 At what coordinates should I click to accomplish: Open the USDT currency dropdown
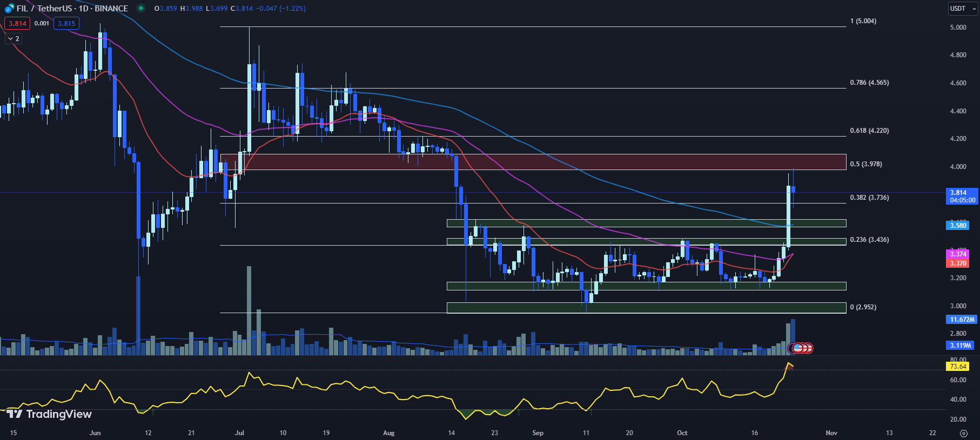pos(963,9)
